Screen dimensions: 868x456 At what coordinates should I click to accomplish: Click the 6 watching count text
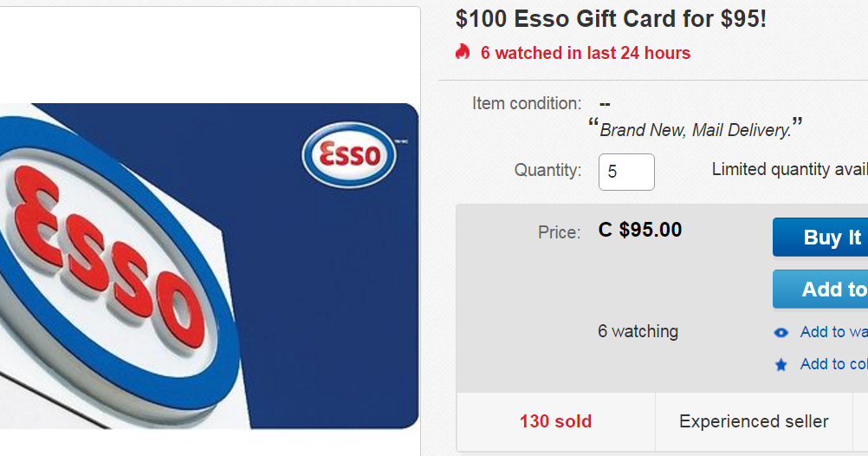(638, 331)
